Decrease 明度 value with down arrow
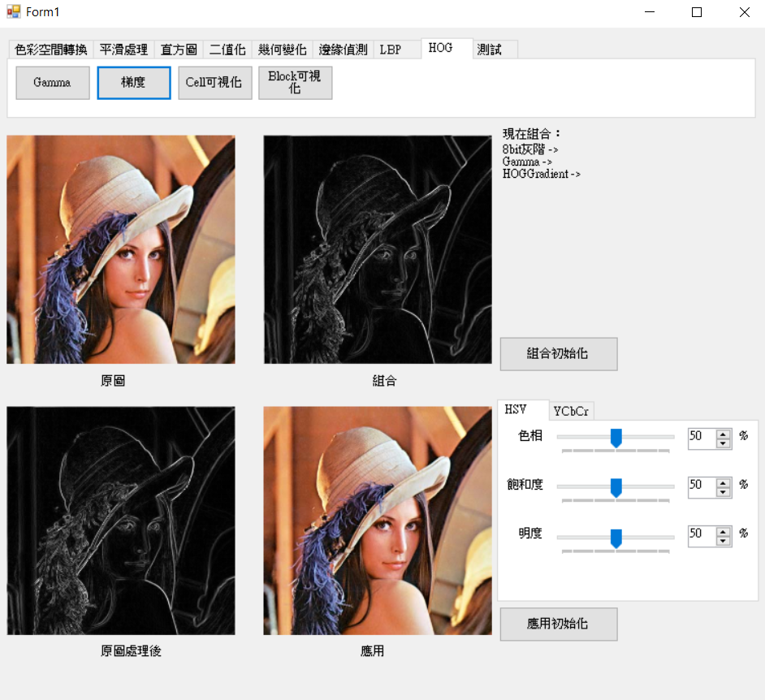 pyautogui.click(x=723, y=541)
